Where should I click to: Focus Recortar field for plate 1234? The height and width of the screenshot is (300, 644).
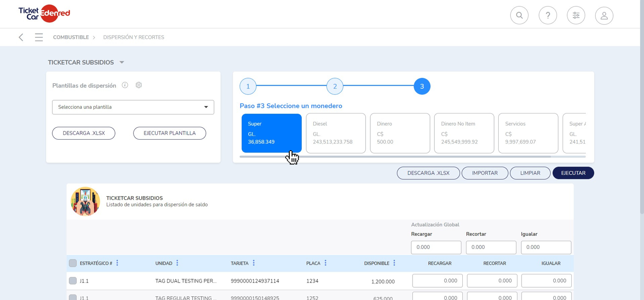[492, 281]
